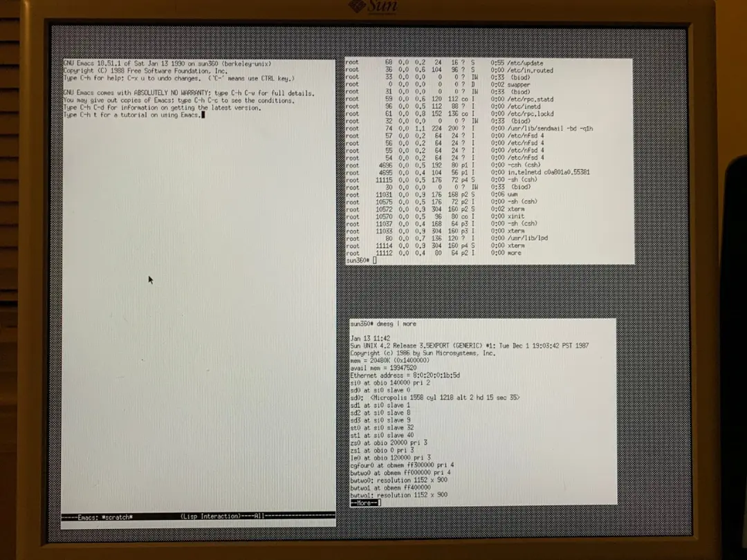Viewport: 747px width, 560px height.
Task: Click the 'Copyright (C) 1988 Free Software Foundation' line
Action: pos(145,71)
